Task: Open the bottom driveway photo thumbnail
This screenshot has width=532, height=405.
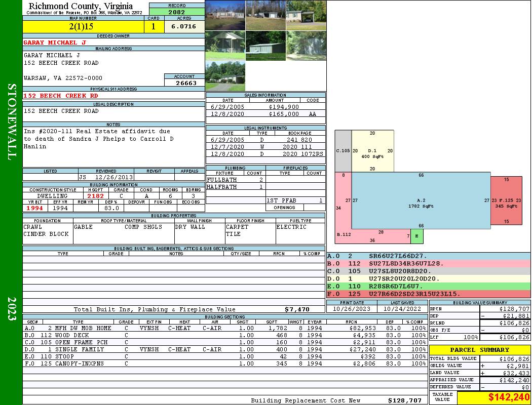Action: click(x=225, y=76)
